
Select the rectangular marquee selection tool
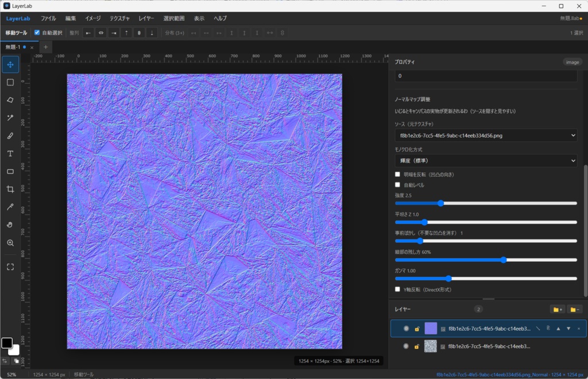(10, 82)
